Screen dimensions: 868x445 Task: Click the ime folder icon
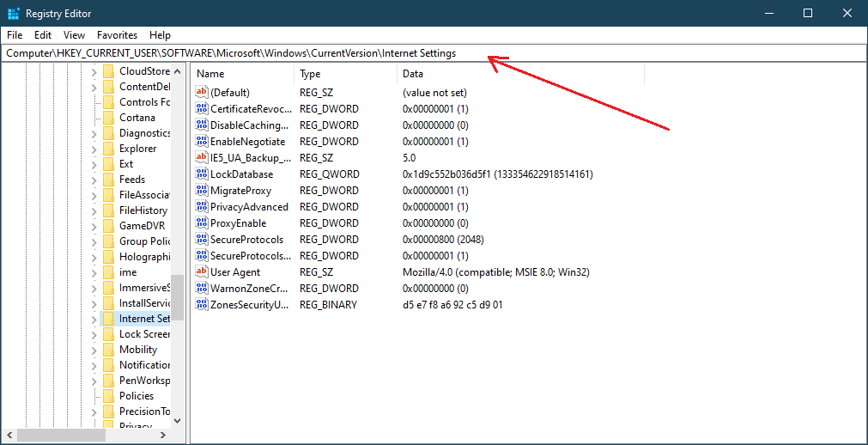[x=108, y=272]
